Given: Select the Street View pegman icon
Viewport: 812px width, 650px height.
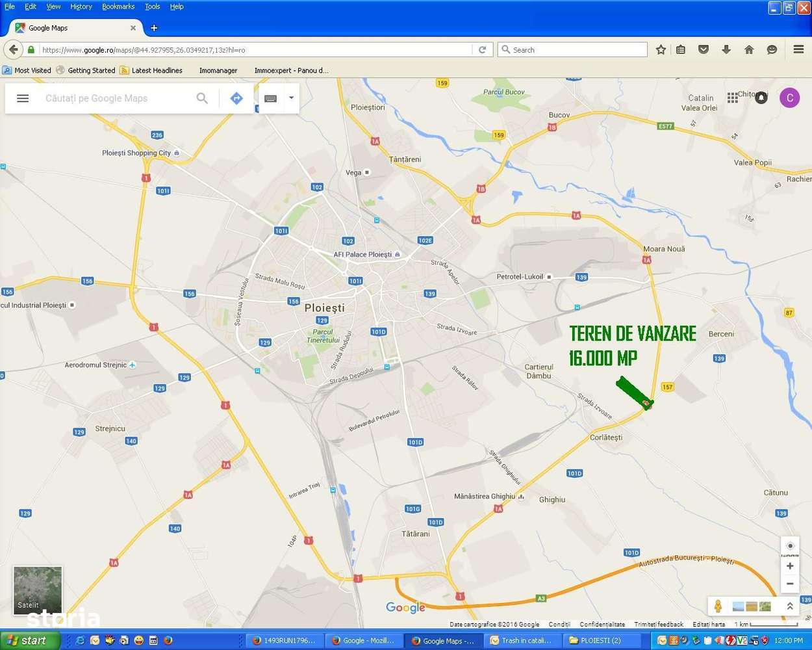Looking at the screenshot, I should [x=718, y=606].
